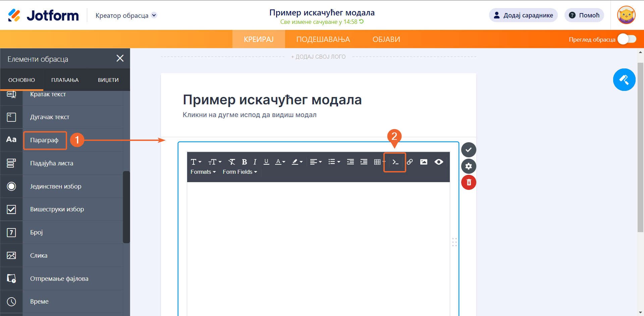Image resolution: width=644 pixels, height=316 pixels.
Task: Click the insert image icon in toolbar
Action: 424,162
